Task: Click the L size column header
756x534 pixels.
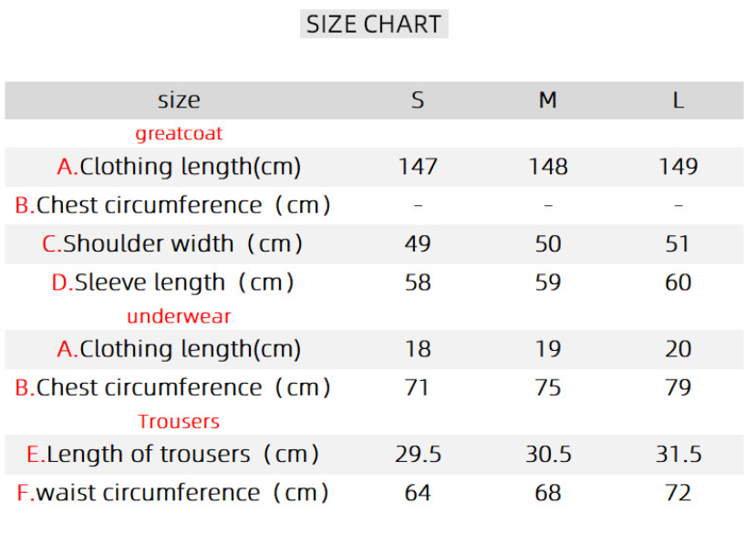Action: point(678,100)
